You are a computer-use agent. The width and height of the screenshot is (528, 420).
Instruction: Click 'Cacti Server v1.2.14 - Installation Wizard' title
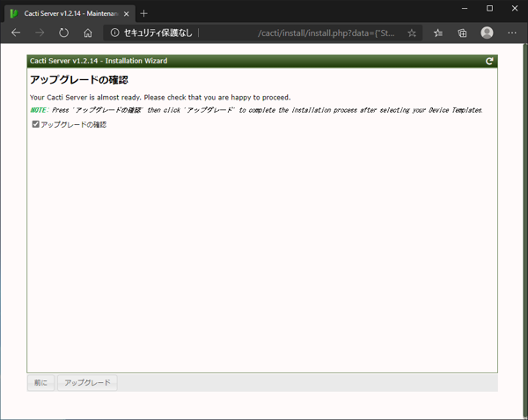99,61
